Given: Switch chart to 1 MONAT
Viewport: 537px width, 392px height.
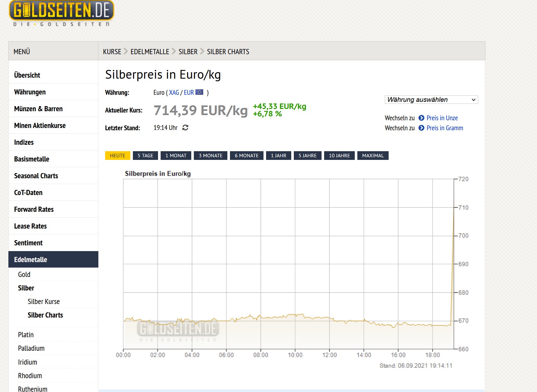Looking at the screenshot, I should (x=176, y=156).
